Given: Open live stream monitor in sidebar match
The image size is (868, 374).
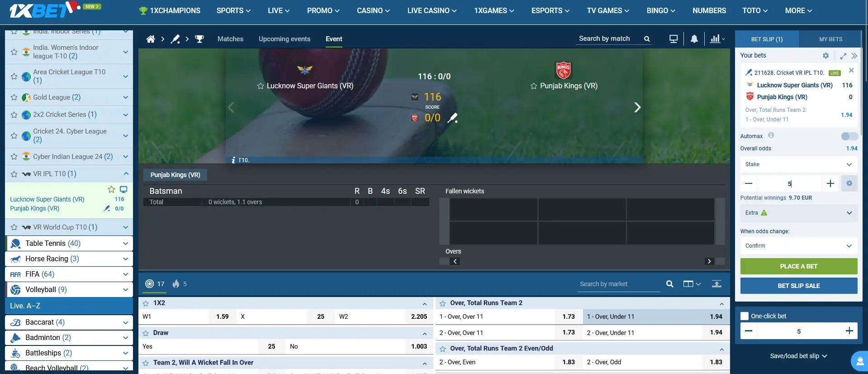Looking at the screenshot, I should (x=123, y=189).
